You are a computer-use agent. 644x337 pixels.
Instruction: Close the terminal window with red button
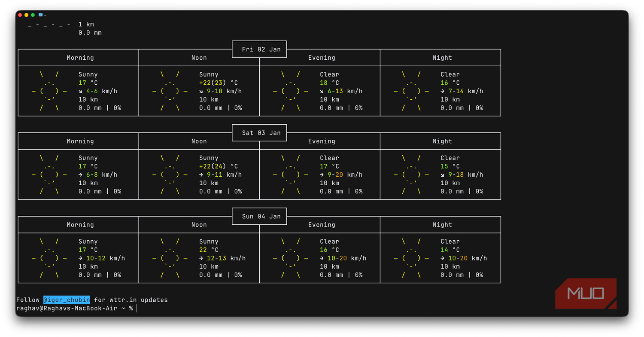click(20, 15)
